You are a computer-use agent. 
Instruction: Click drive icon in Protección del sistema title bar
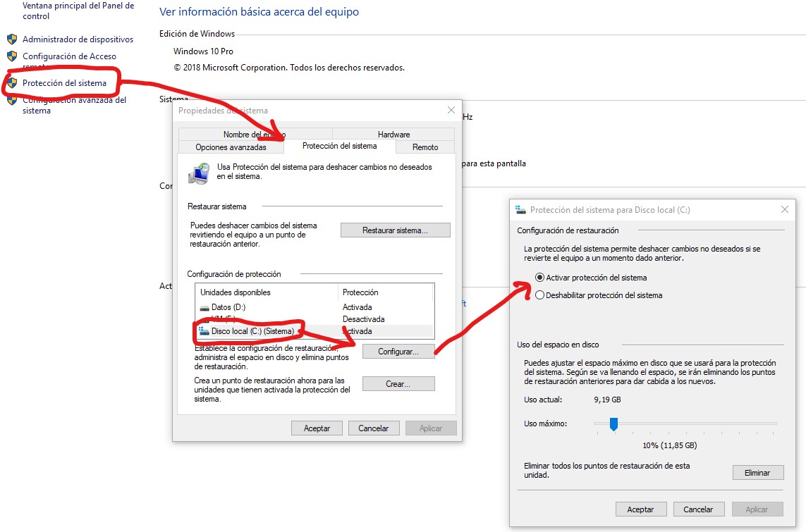(520, 209)
